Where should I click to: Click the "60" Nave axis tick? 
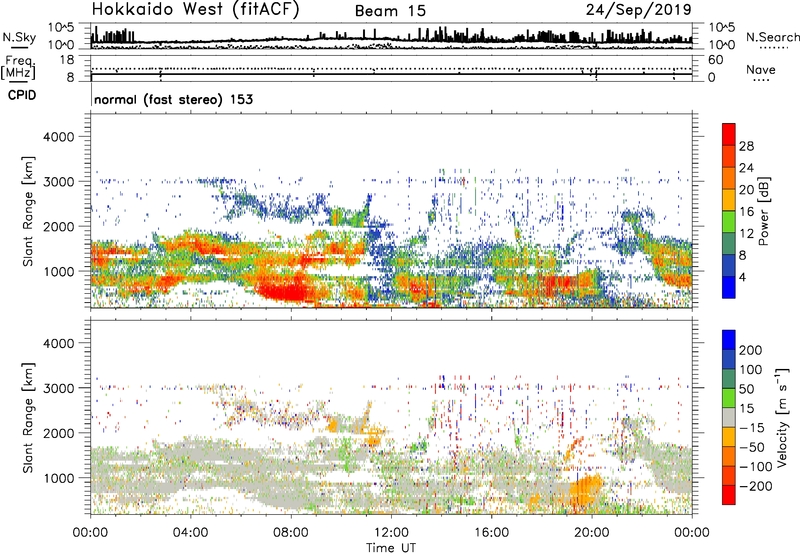coord(715,60)
